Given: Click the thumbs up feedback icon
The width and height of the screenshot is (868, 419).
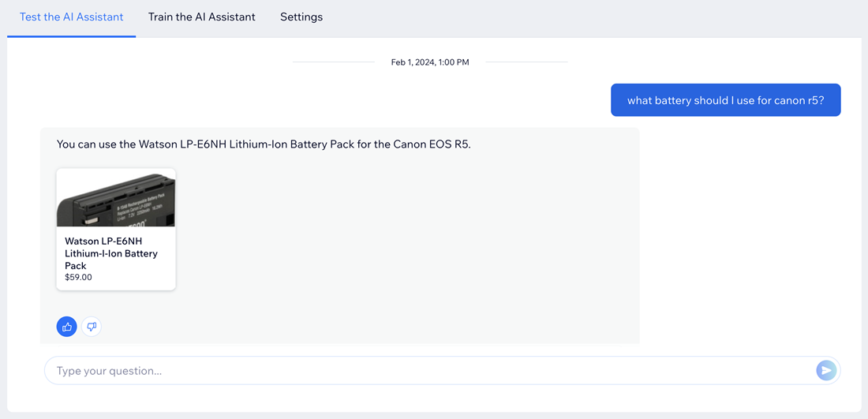Looking at the screenshot, I should click(x=66, y=327).
